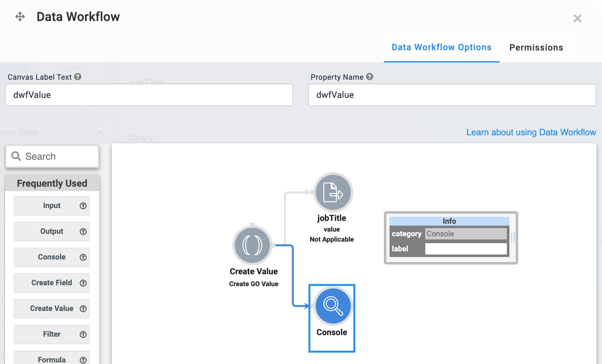The image size is (602, 364).
Task: Select the Console operator button in palette
Action: click(52, 257)
